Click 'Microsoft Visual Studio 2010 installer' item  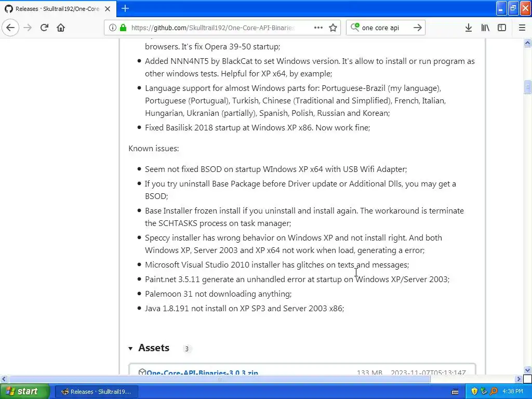point(277,264)
